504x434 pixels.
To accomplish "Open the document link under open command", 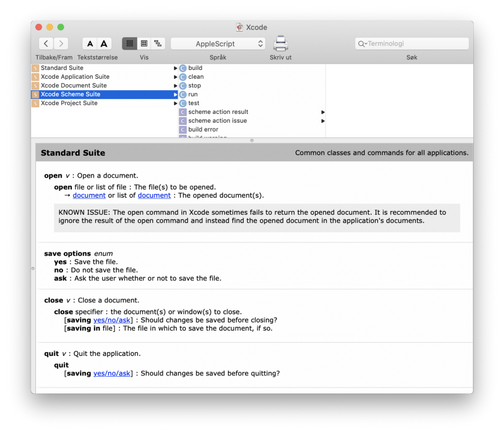I will (89, 195).
